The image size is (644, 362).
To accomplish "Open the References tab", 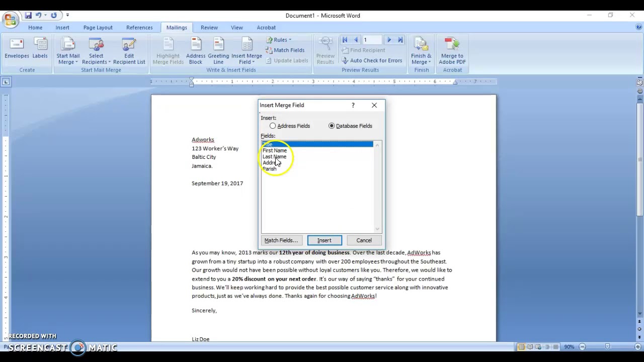I will click(139, 28).
